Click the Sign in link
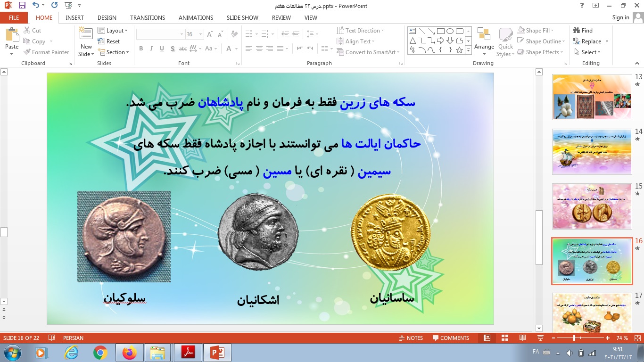Viewport: 644px width, 362px height. (x=620, y=17)
